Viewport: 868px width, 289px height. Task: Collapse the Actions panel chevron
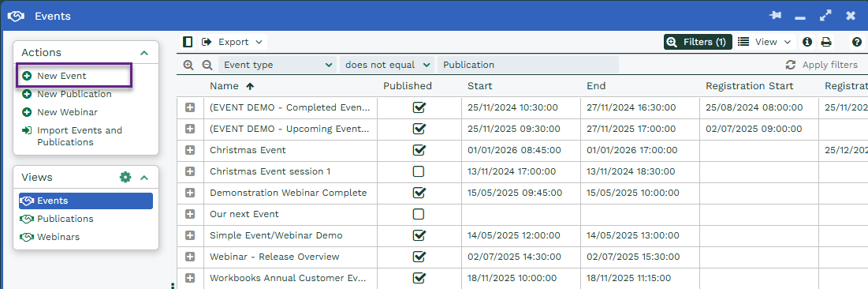[144, 53]
